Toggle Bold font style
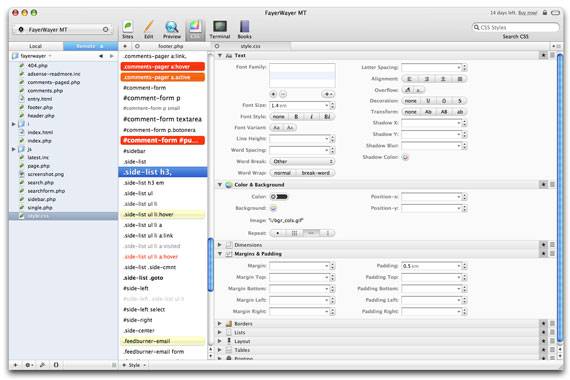Screen dimensions: 570x380 (296, 117)
